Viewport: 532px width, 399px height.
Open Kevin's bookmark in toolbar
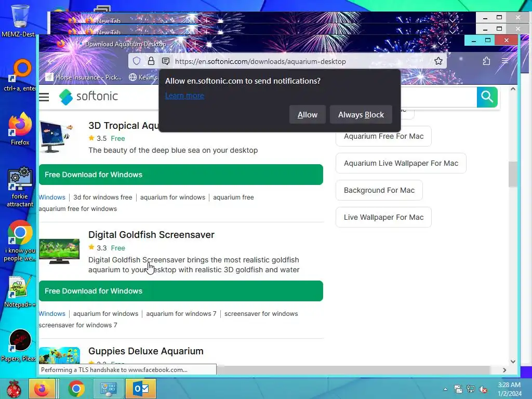coord(143,77)
